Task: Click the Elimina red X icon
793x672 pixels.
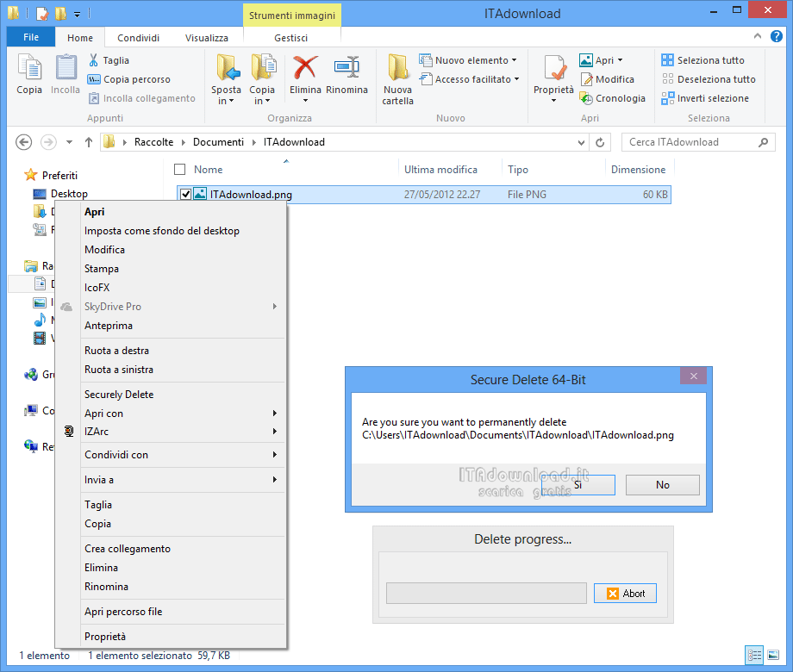Action: click(305, 67)
